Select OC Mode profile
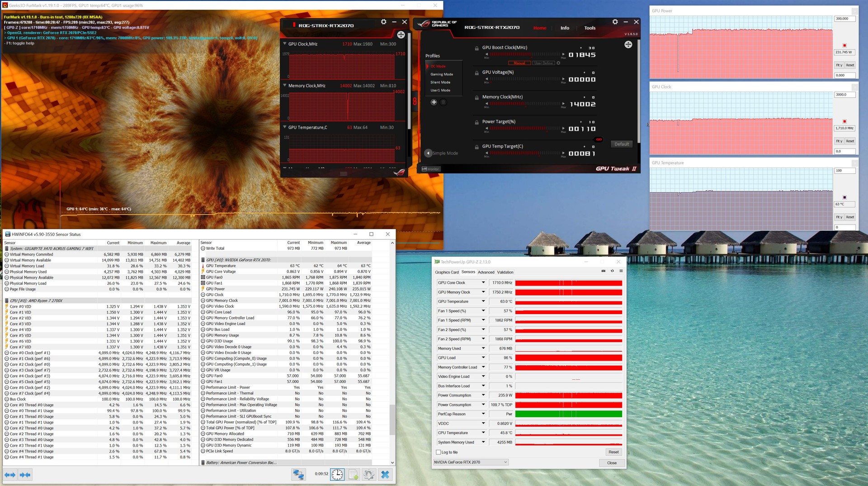This screenshot has height=486, width=868. coord(438,67)
